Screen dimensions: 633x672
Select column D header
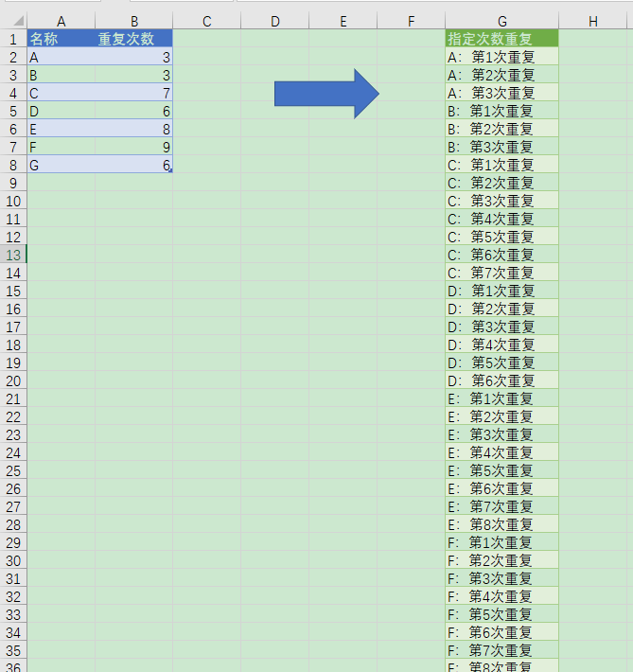[x=275, y=21]
